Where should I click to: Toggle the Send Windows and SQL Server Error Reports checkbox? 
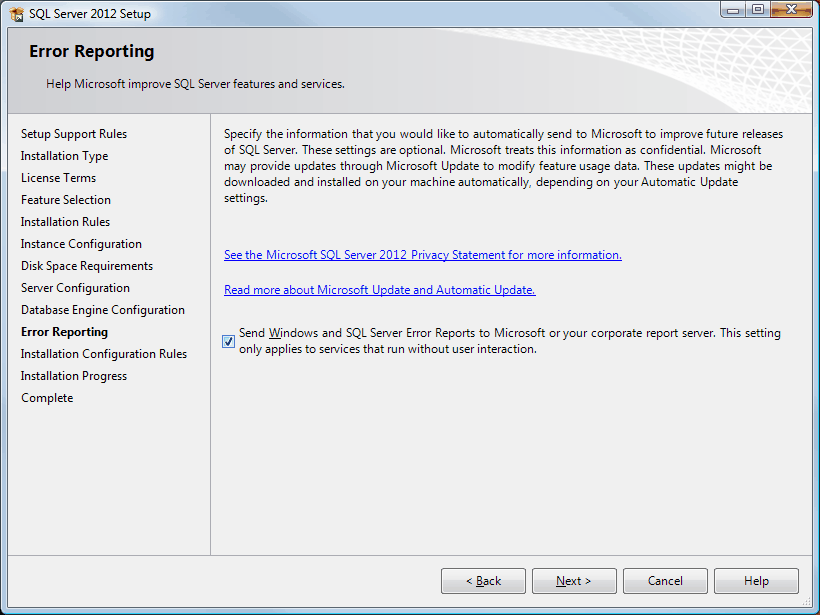[229, 341]
